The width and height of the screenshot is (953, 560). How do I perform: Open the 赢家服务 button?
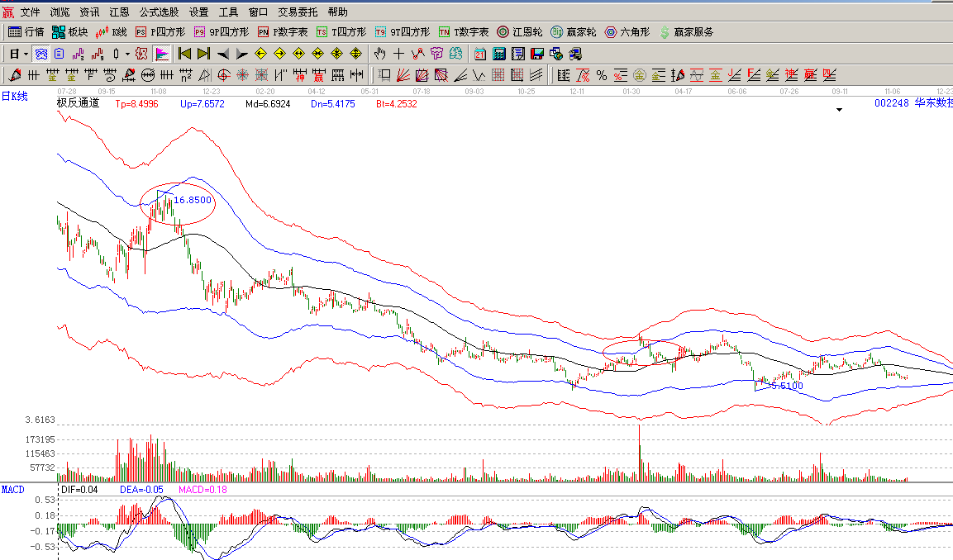coord(686,32)
